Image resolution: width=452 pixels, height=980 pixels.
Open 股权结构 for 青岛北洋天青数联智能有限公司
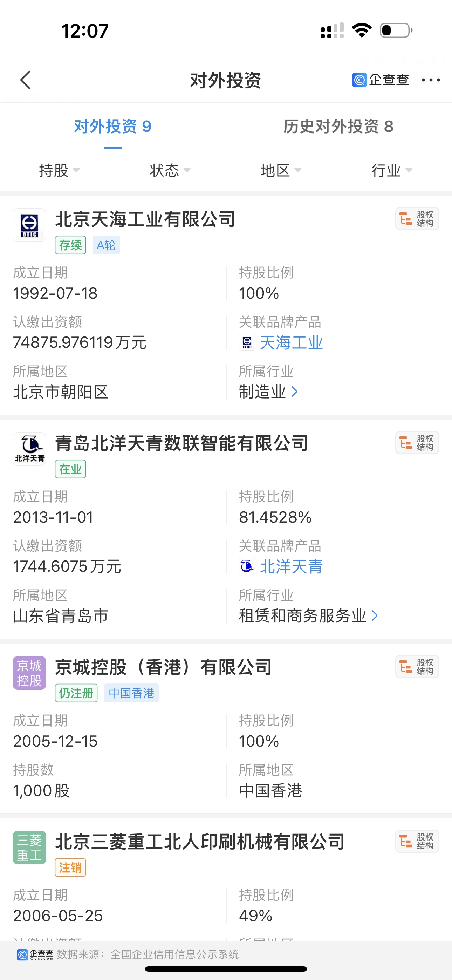coord(417,443)
